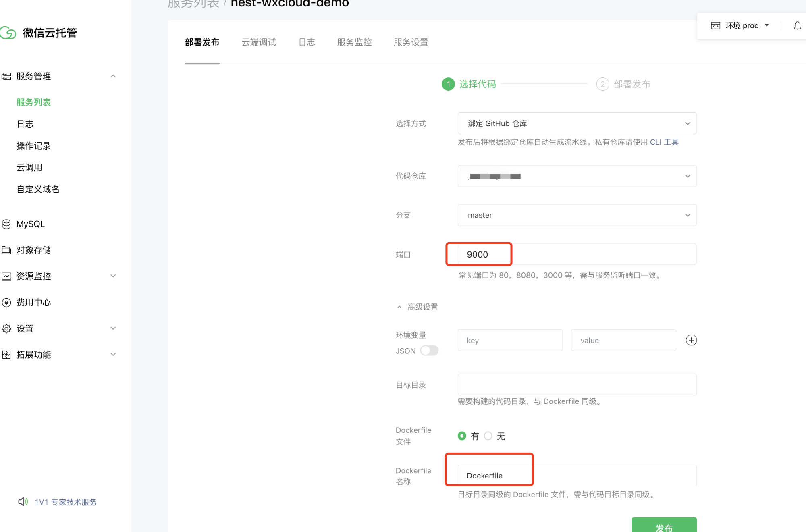Click the green 发布 button

664,525
